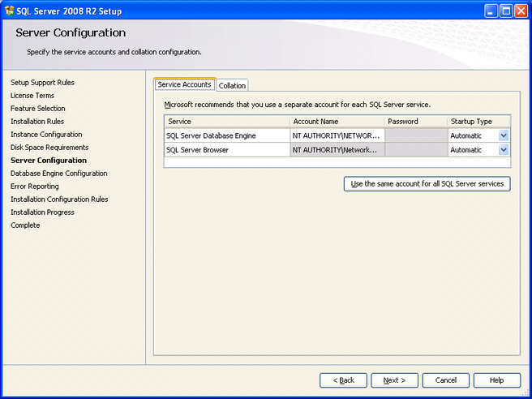Go Back to the previous setup step

point(343,380)
